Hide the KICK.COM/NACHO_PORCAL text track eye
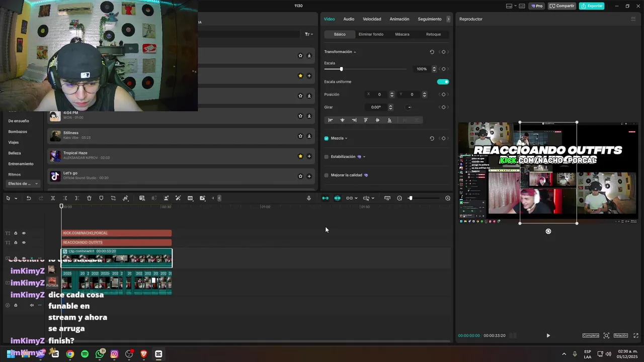The image size is (644, 362). click(24, 233)
